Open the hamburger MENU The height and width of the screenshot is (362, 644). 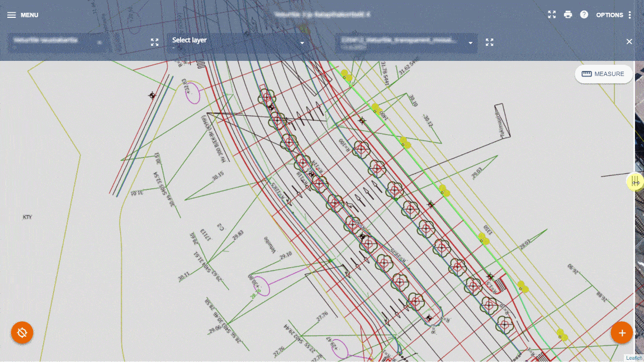[22, 15]
